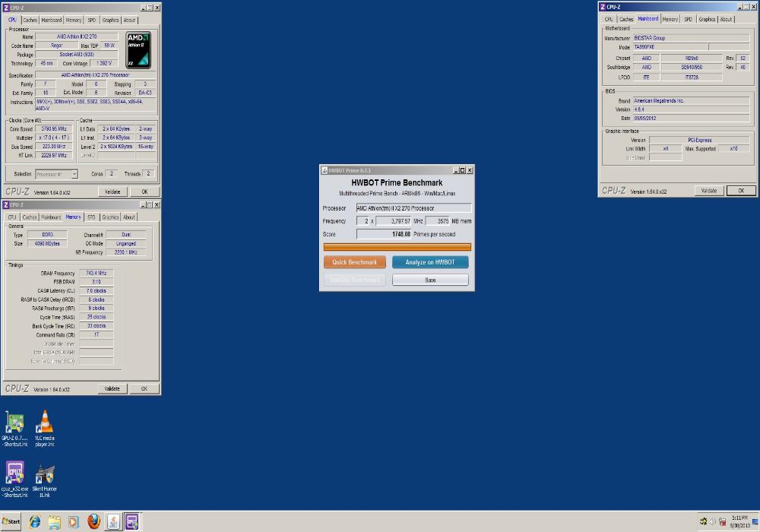Open cpuz_x32.exe shortcut desktop icon
Viewport: 760px width, 532px height.
pos(14,480)
